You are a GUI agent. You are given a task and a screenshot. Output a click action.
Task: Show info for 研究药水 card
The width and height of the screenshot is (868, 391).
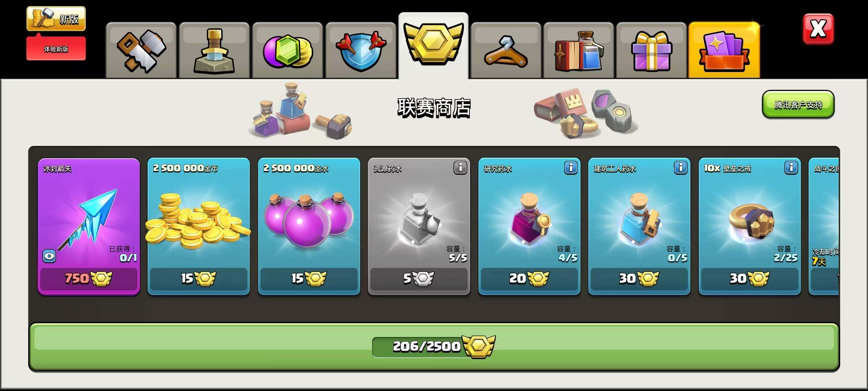[x=571, y=168]
